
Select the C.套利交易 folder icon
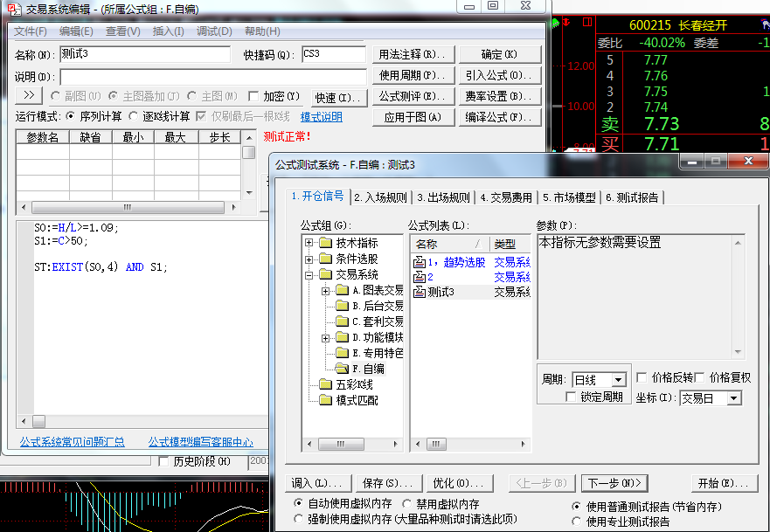[342, 321]
